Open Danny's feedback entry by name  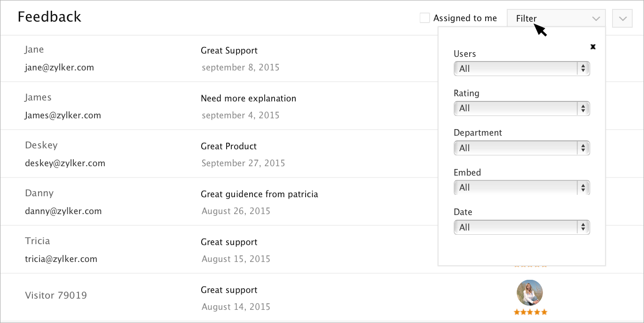39,193
